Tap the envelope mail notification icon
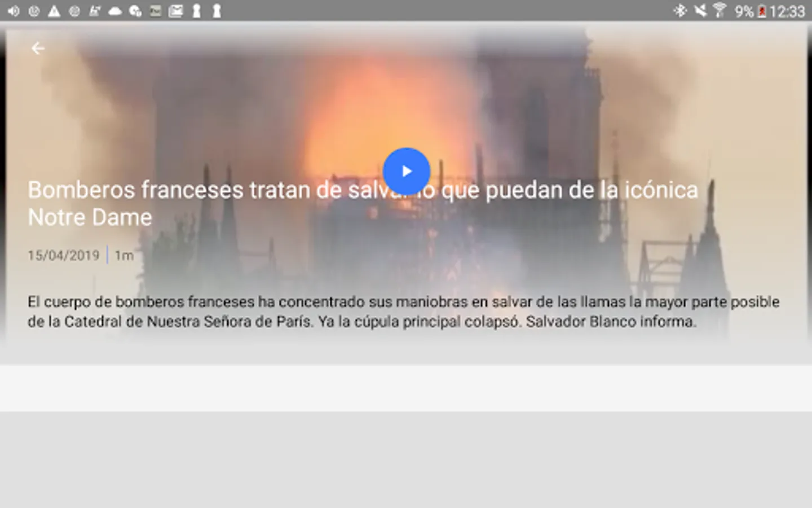The image size is (812, 508). click(x=176, y=11)
